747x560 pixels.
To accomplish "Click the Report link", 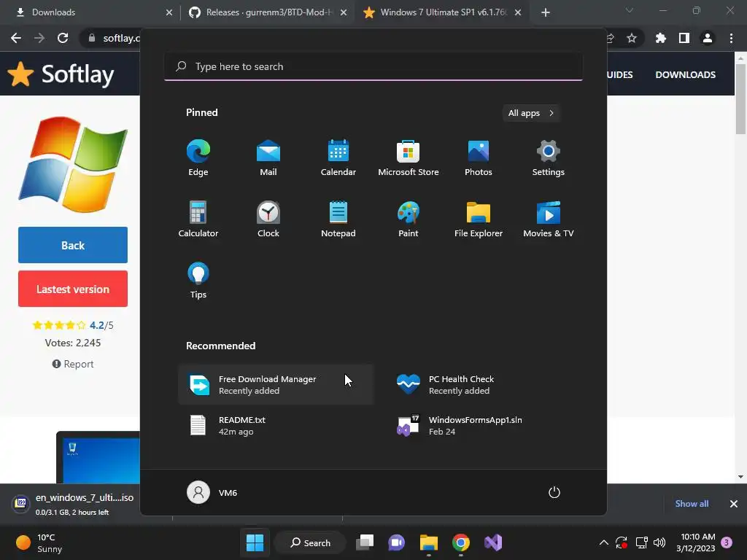I will click(x=73, y=364).
